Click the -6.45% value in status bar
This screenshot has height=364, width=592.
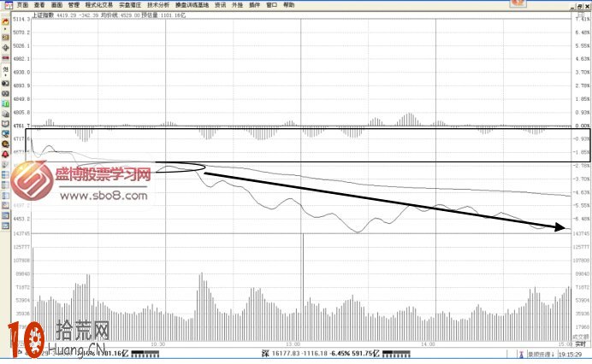[340, 354]
